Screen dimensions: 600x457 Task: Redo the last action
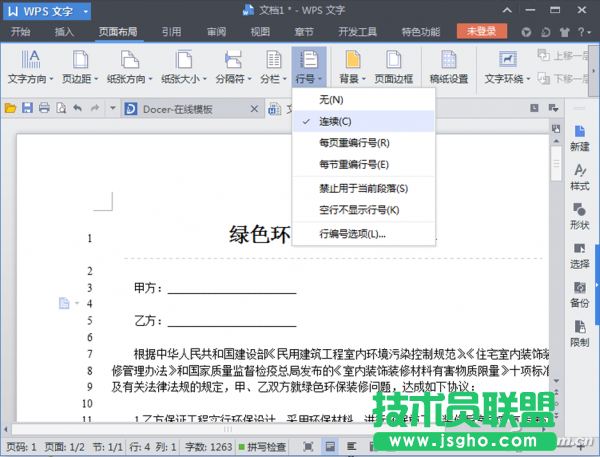95,108
